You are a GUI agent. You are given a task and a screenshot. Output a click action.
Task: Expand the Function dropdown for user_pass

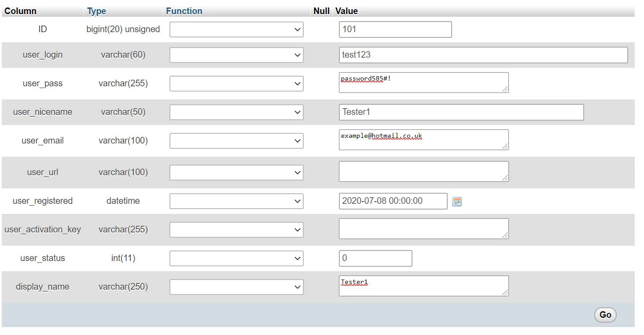(236, 84)
